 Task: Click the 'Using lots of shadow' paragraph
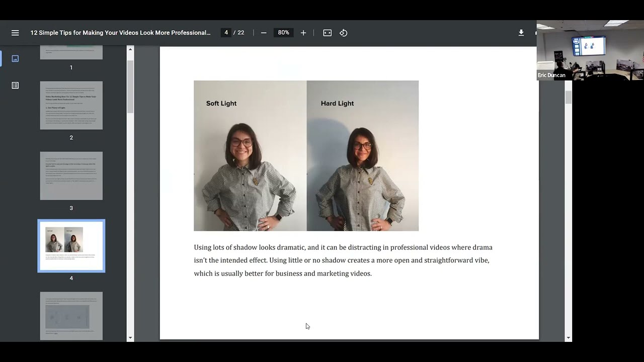343,260
